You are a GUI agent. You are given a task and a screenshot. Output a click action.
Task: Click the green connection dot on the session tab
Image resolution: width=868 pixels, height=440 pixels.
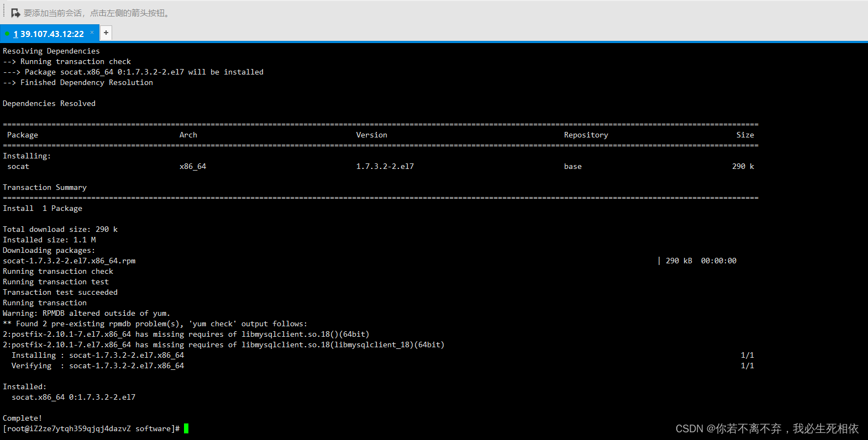(x=7, y=34)
